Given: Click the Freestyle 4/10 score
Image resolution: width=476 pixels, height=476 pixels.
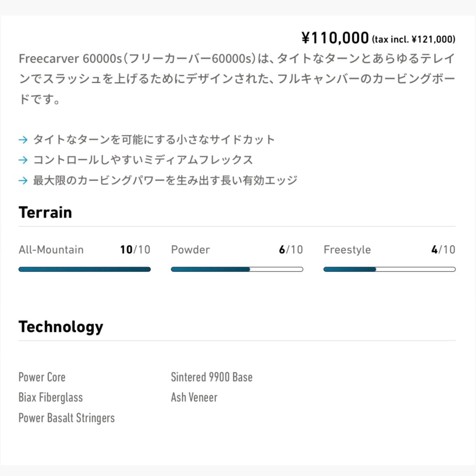Looking at the screenshot, I should coord(443,249).
